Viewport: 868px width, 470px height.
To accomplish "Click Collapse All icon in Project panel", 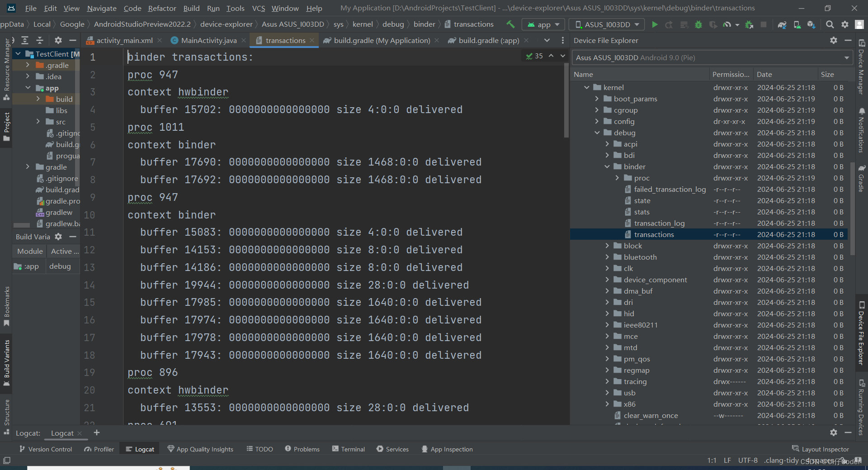I will click(x=40, y=40).
